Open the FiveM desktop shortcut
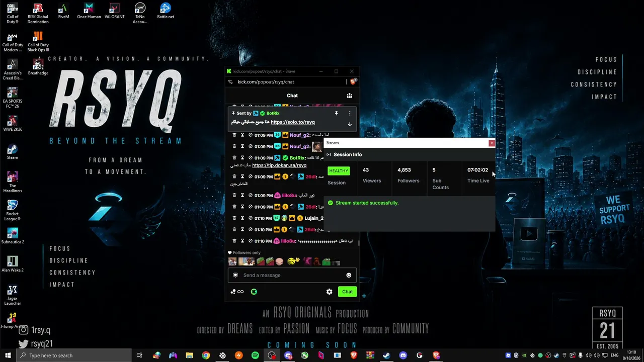Image resolution: width=644 pixels, height=362 pixels. point(63,11)
